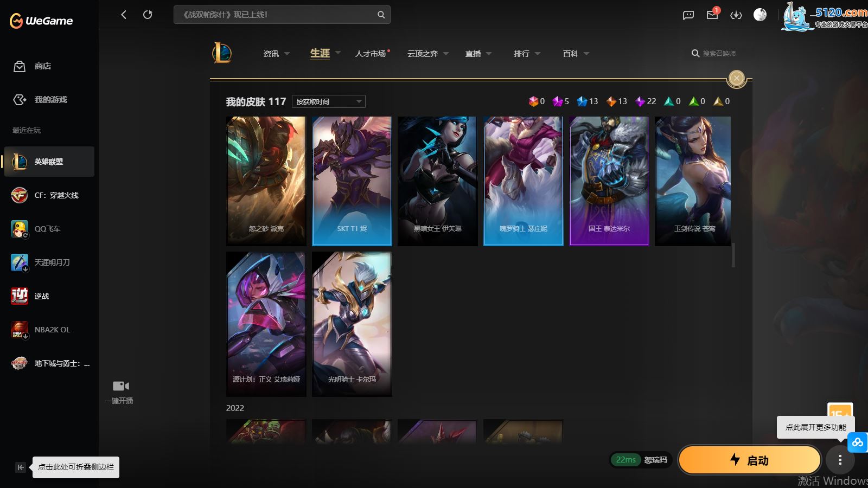Click the skin list vertical scrollbar
The width and height of the screenshot is (868, 488).
[733, 255]
